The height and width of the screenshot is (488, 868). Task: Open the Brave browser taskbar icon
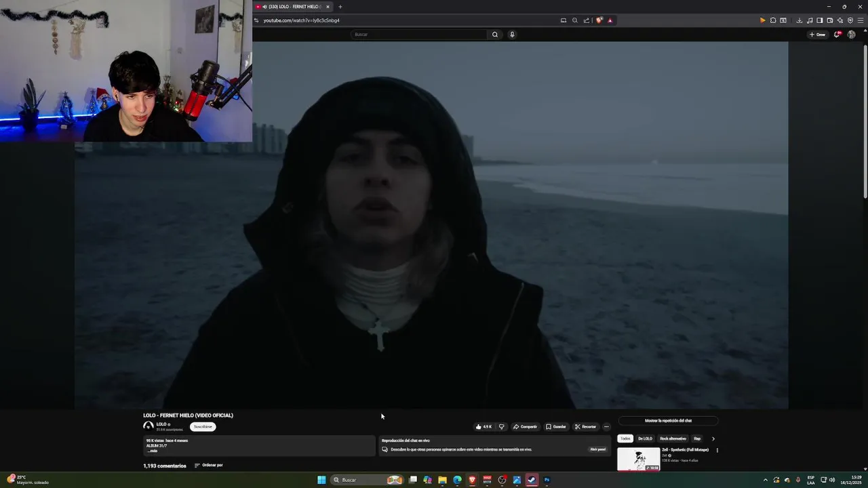(472, 480)
